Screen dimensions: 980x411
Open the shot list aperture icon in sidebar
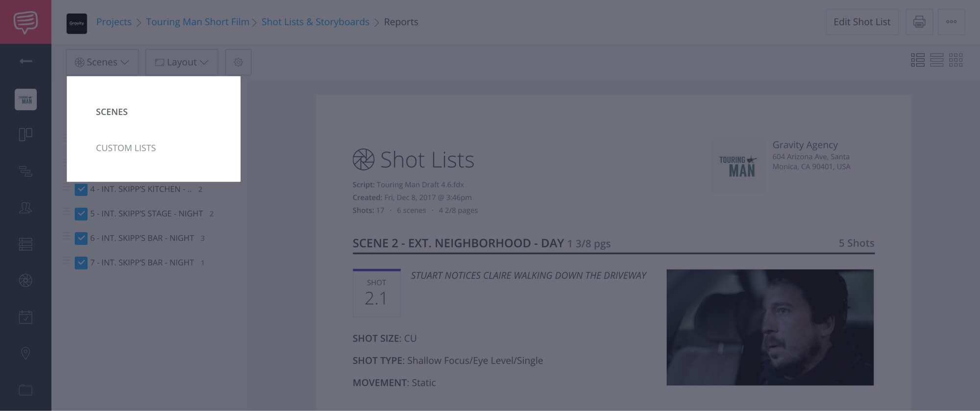pyautogui.click(x=25, y=280)
